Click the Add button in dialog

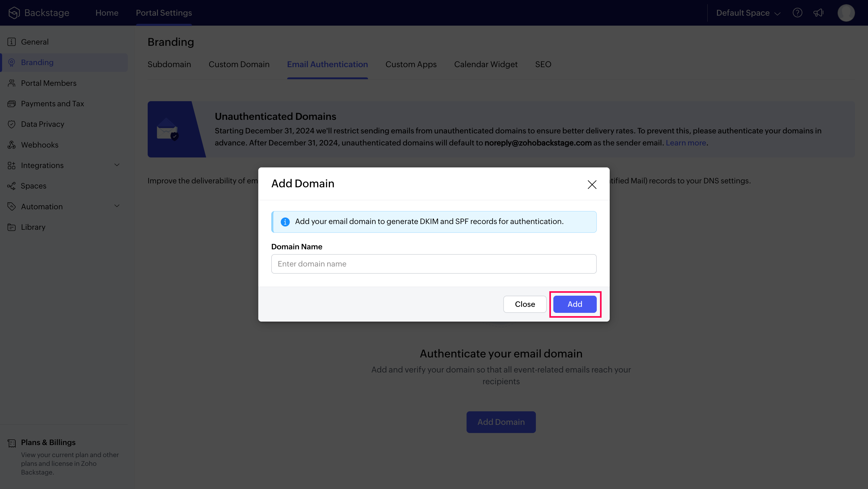point(575,304)
